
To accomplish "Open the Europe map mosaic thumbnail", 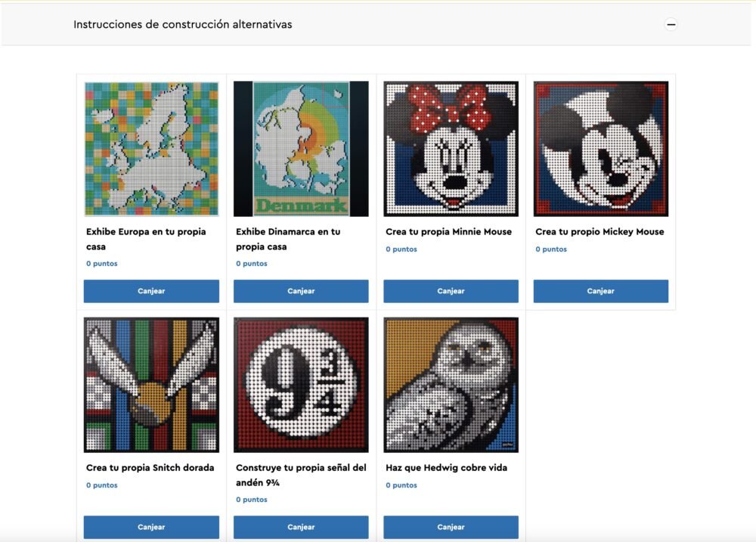I will coord(151,149).
